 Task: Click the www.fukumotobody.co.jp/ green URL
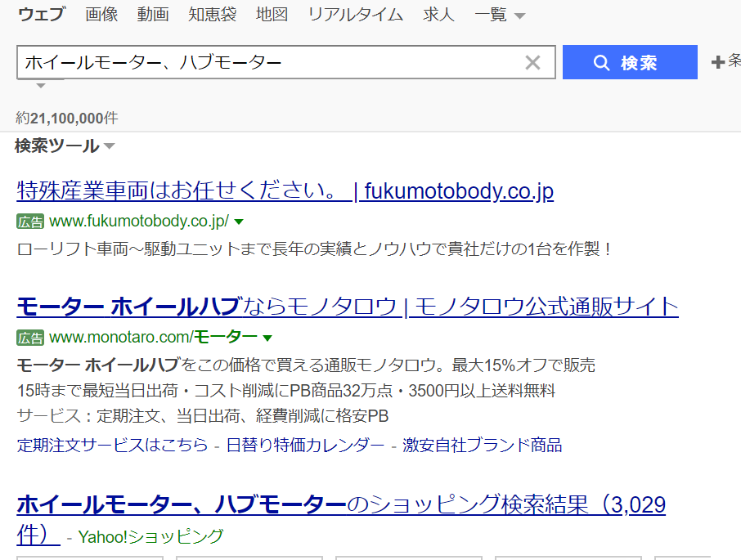[x=139, y=221]
